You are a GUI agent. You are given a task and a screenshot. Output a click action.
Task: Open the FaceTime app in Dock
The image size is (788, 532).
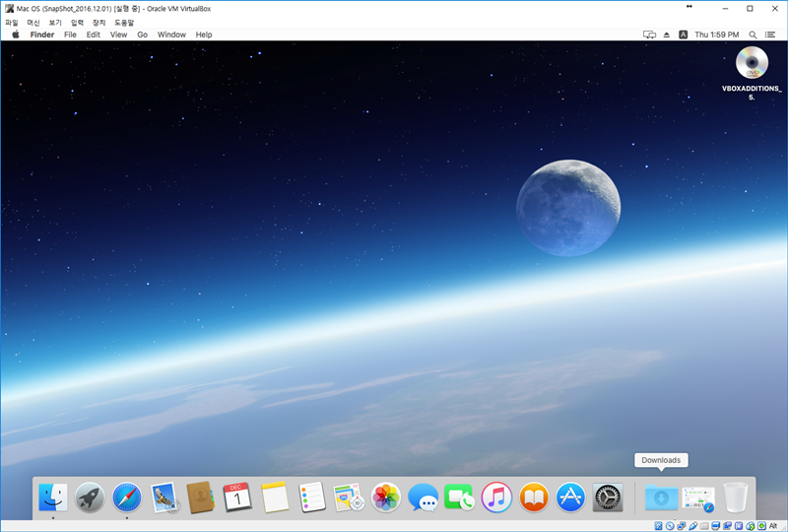click(x=459, y=498)
